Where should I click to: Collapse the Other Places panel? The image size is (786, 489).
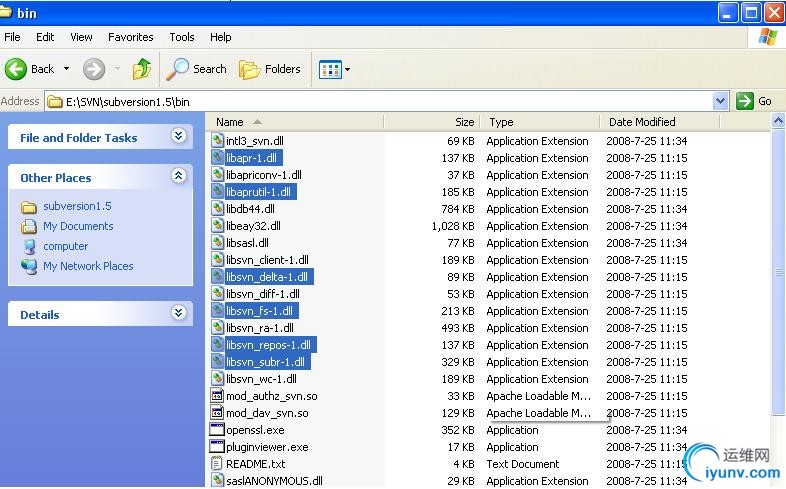(x=178, y=176)
